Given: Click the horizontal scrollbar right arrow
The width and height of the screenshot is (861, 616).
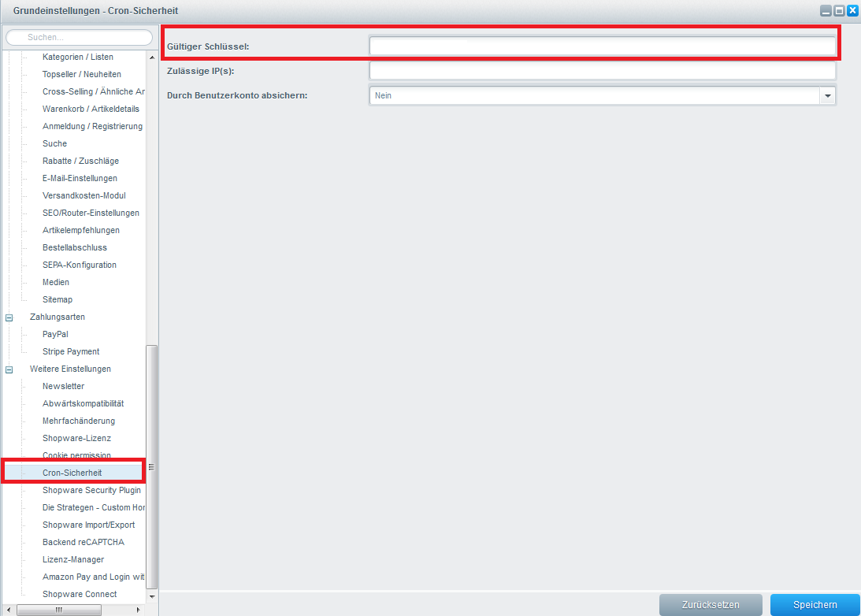Looking at the screenshot, I should [139, 610].
